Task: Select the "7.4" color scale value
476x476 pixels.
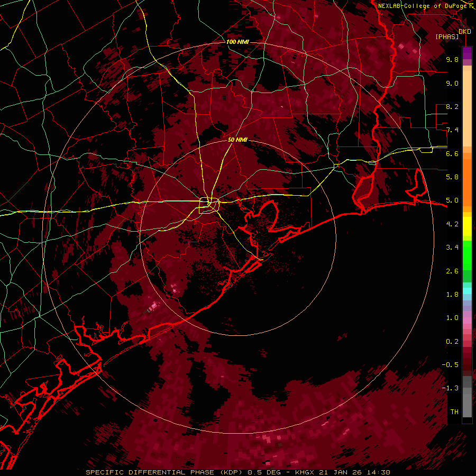Action: pos(452,130)
